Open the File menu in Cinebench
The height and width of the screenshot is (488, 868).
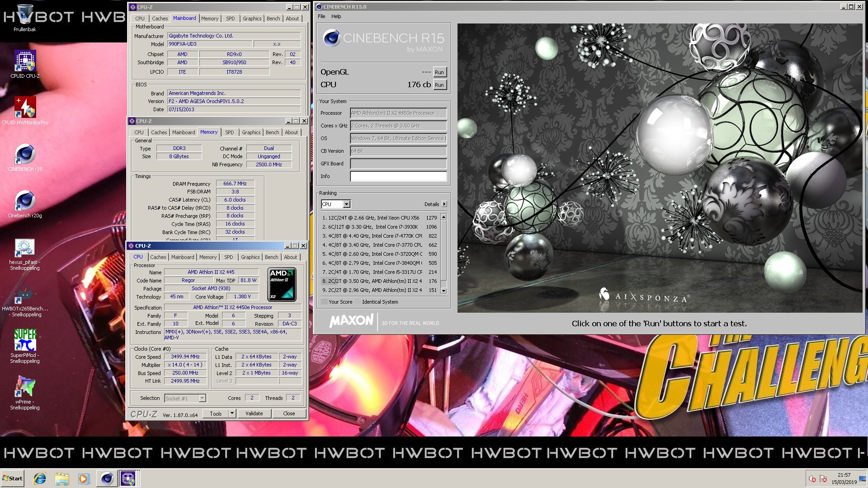pos(321,16)
